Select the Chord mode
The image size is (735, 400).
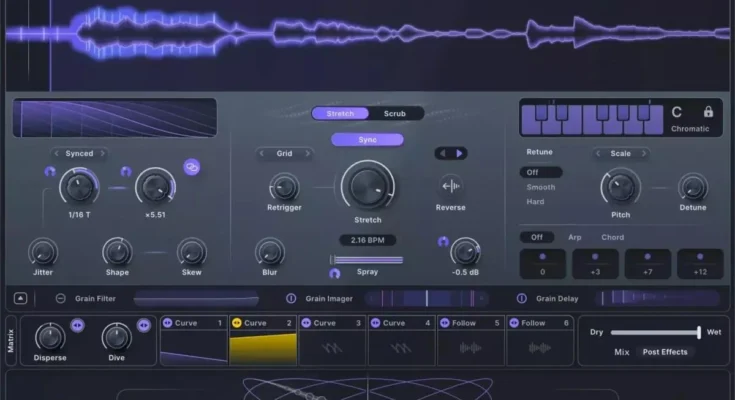pyautogui.click(x=613, y=237)
